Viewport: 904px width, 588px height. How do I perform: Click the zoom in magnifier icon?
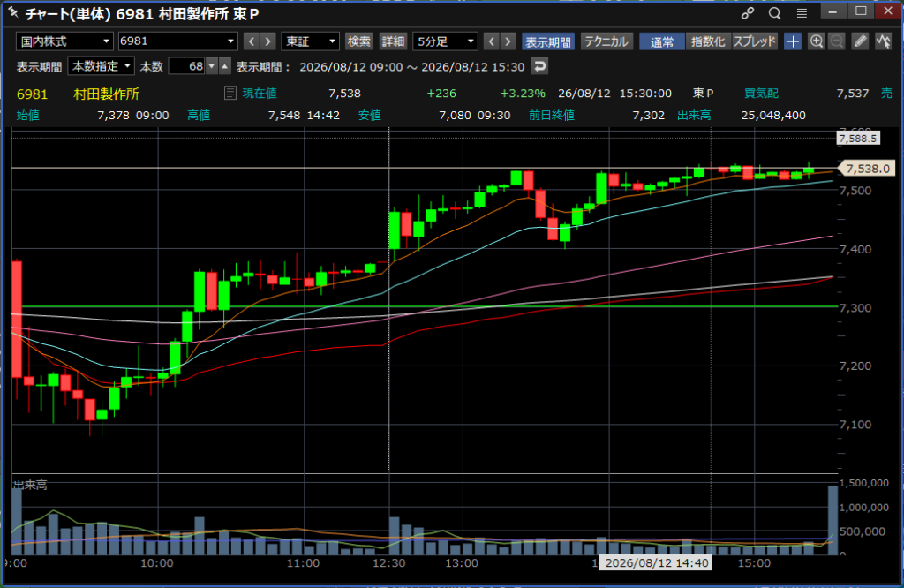(x=817, y=41)
